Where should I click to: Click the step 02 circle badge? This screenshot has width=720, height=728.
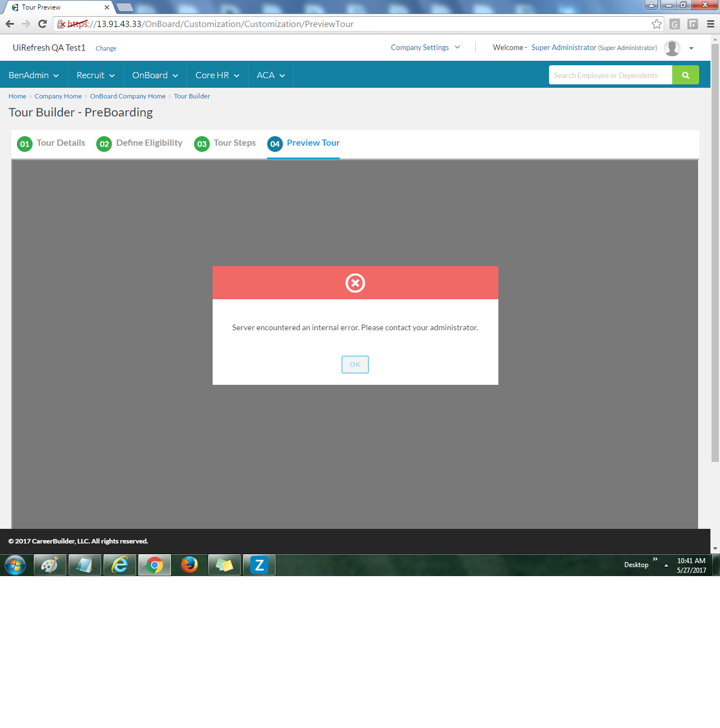[104, 144]
